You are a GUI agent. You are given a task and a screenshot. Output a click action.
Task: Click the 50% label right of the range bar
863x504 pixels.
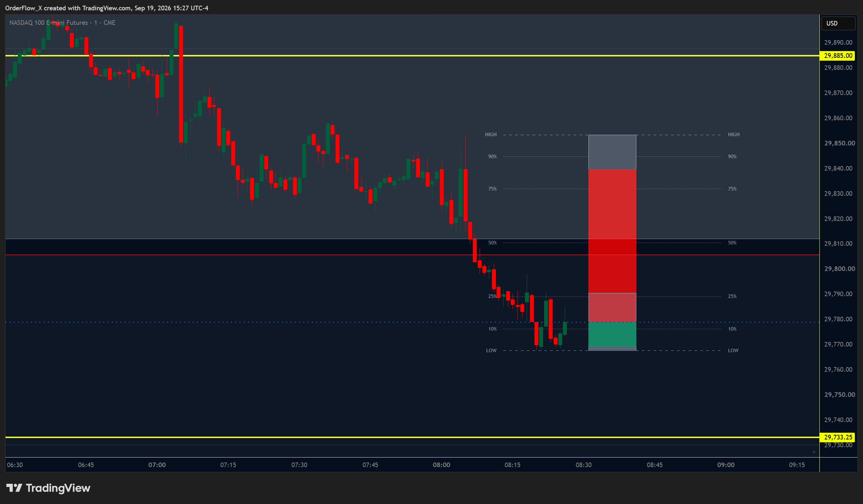pos(732,243)
